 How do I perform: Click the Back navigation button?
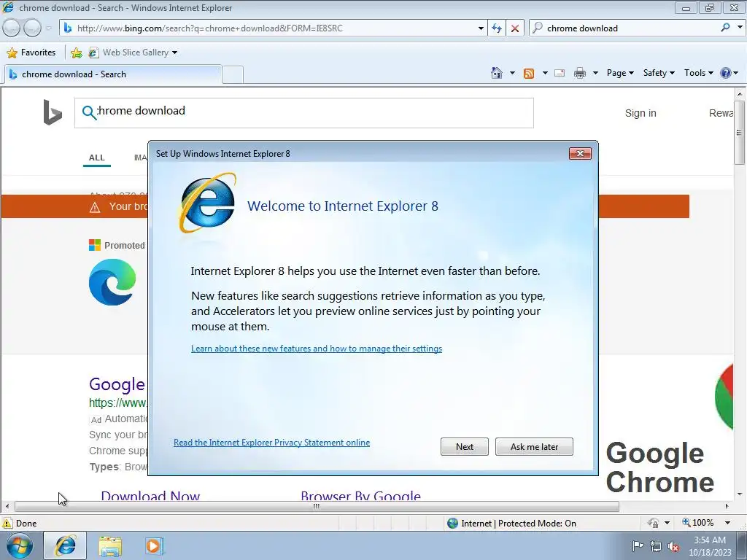[x=11, y=28]
